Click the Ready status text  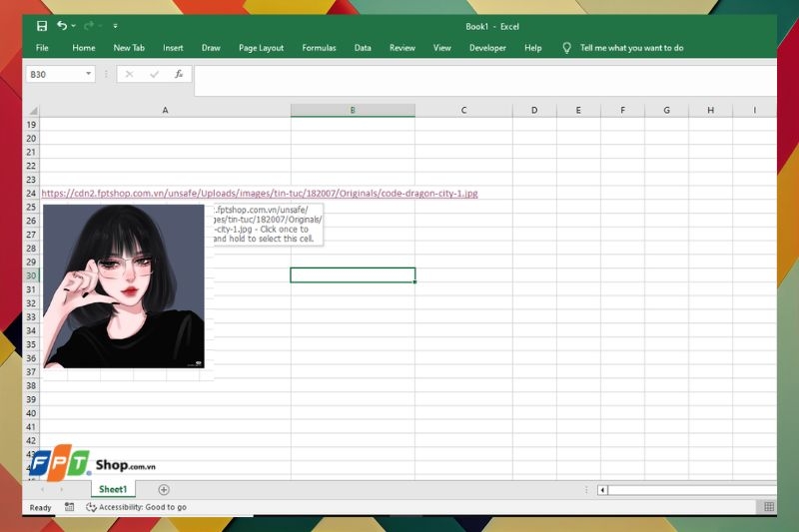click(x=40, y=508)
